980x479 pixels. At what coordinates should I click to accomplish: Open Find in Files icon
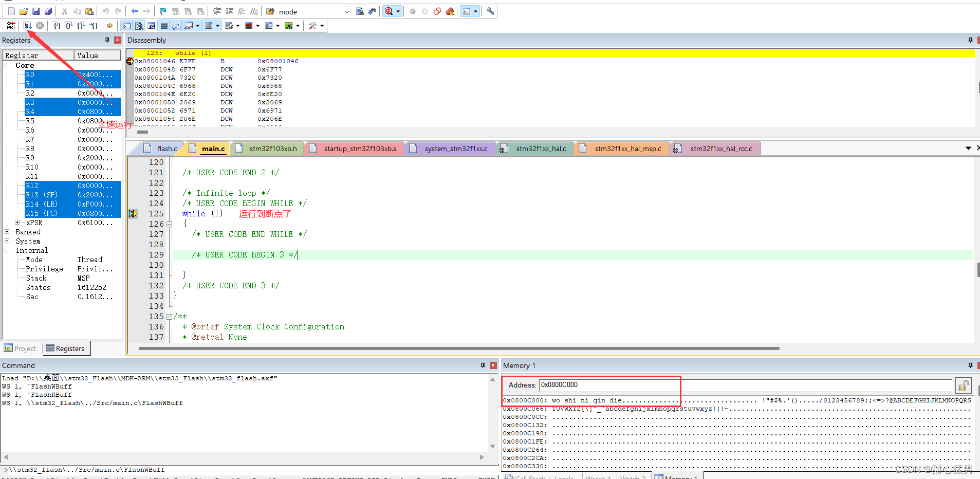point(270,11)
